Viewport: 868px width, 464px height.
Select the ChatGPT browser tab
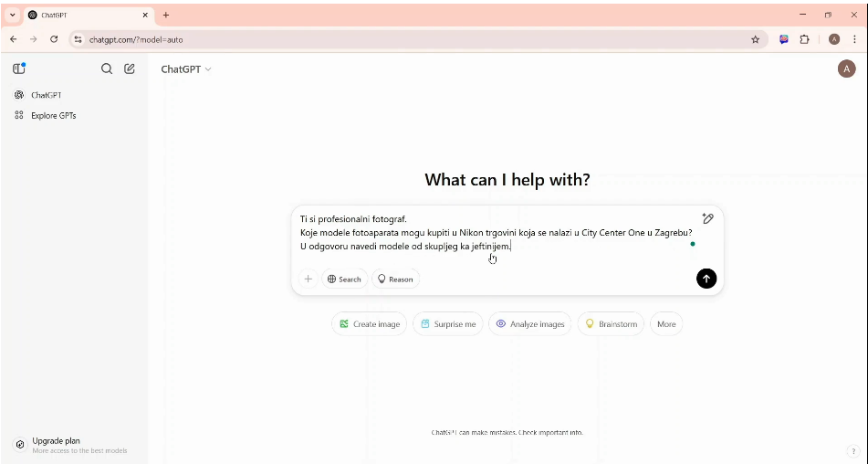pyautogui.click(x=89, y=16)
